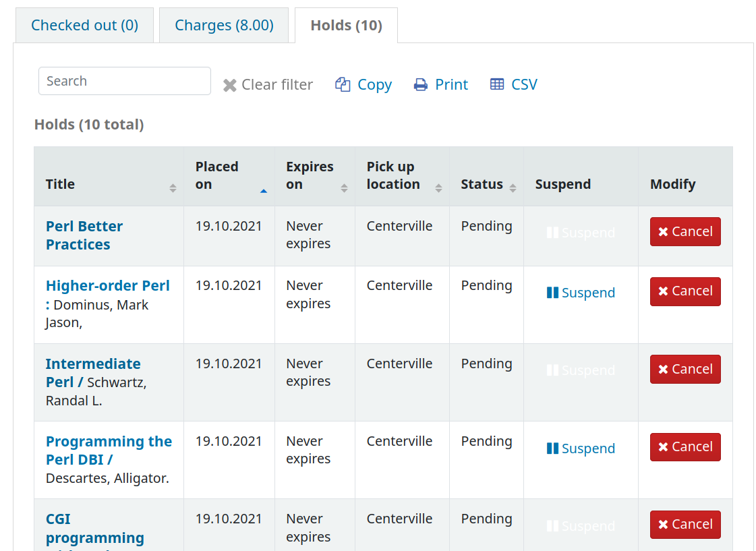Cancel the Intermediate Perl hold

pyautogui.click(x=685, y=370)
